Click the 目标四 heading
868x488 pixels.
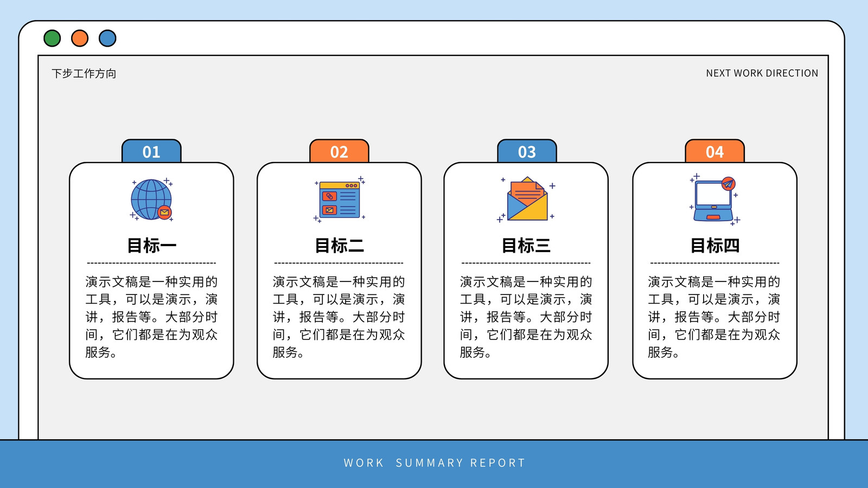714,246
